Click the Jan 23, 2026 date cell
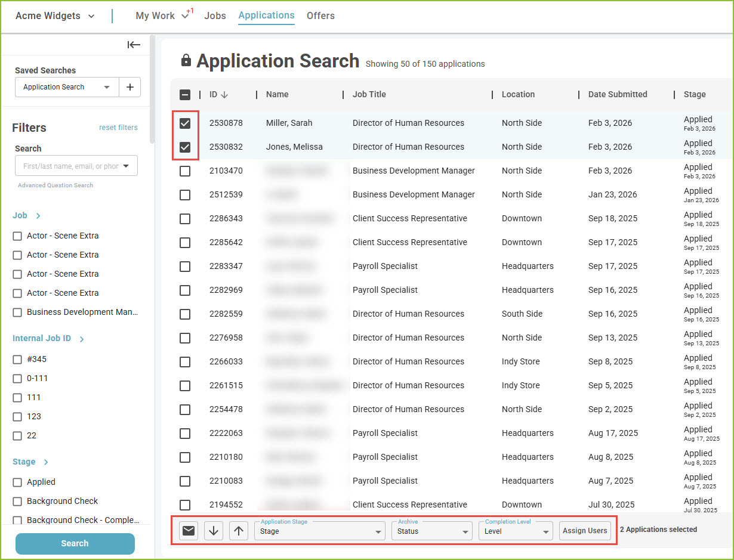Viewport: 734px width, 560px height. pos(612,194)
